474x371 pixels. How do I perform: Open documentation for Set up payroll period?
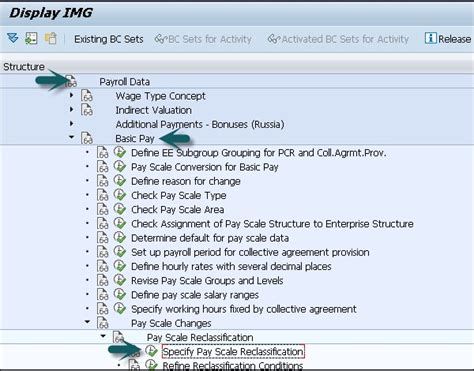pos(103,252)
